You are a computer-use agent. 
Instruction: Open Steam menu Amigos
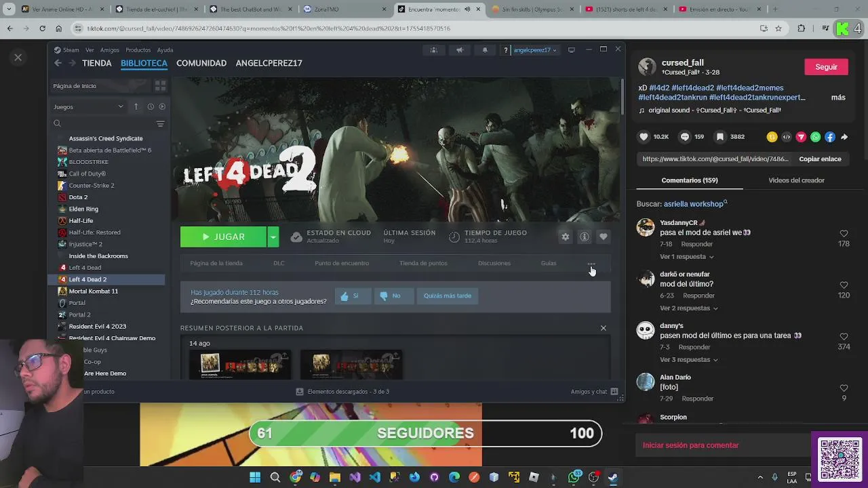click(109, 50)
